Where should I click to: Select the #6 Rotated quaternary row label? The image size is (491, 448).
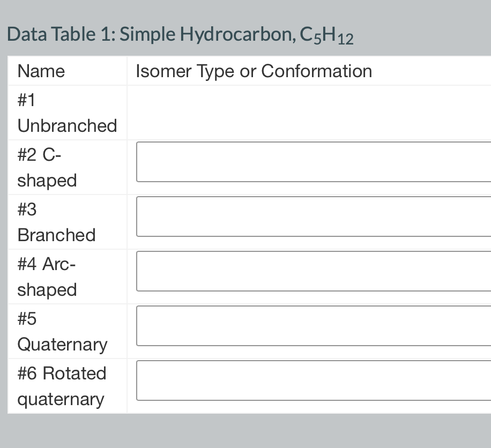click(x=62, y=386)
